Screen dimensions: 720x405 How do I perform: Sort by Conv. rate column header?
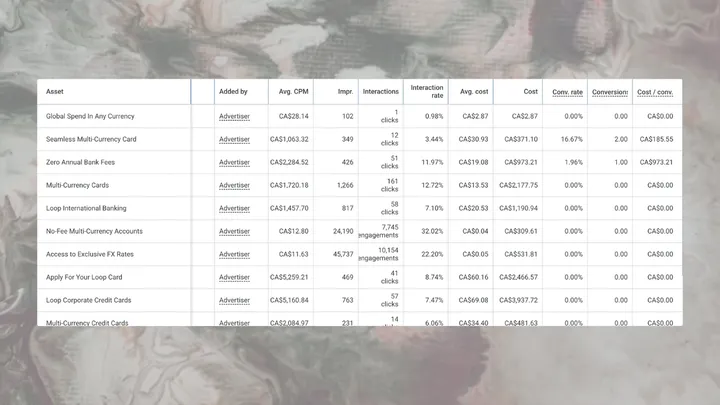click(568, 92)
